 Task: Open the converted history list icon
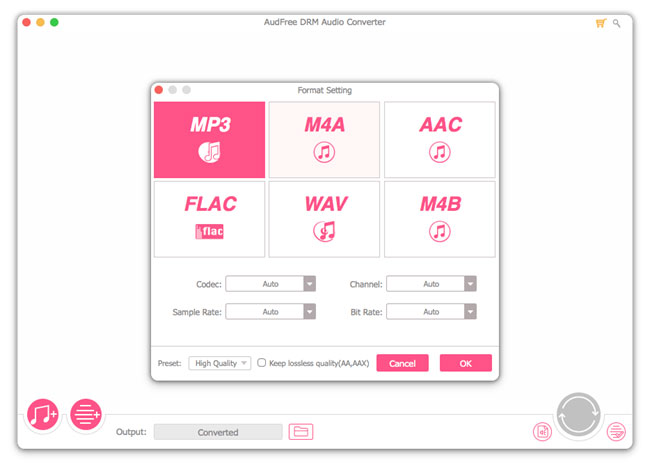point(616,432)
